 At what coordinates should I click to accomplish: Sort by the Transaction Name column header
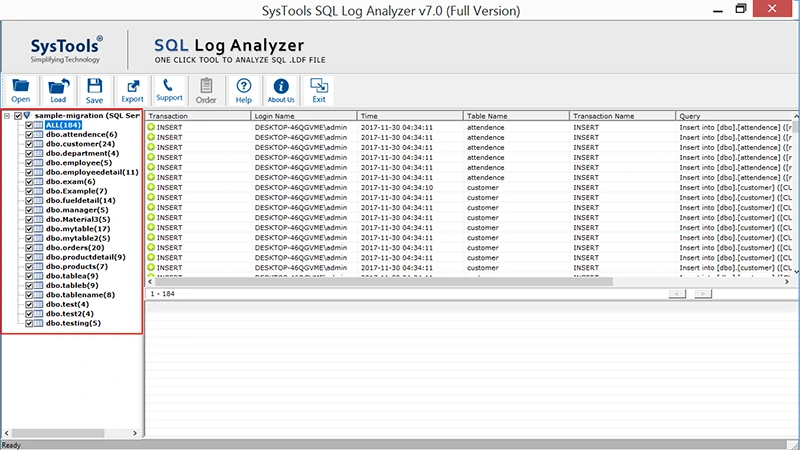[622, 116]
